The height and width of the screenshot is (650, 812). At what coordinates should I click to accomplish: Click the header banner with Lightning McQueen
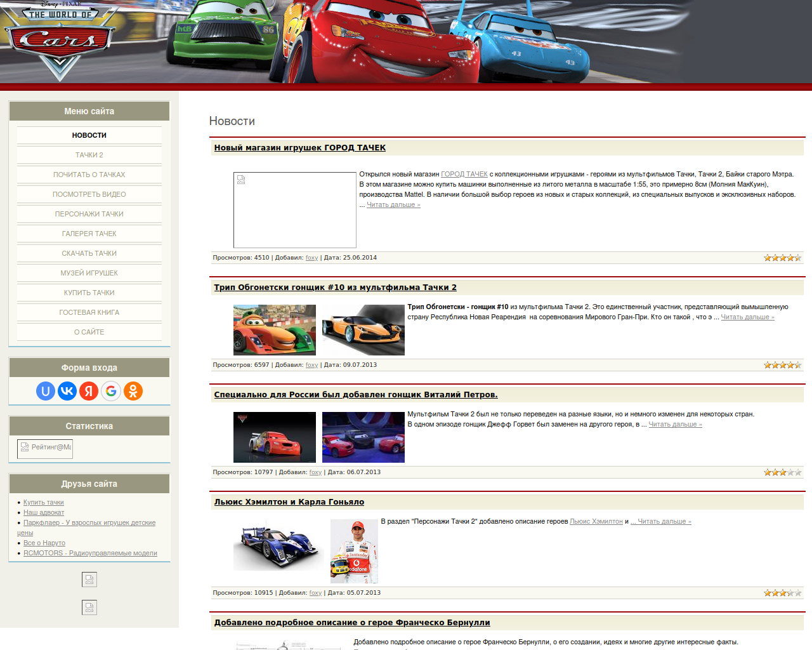pos(406,41)
